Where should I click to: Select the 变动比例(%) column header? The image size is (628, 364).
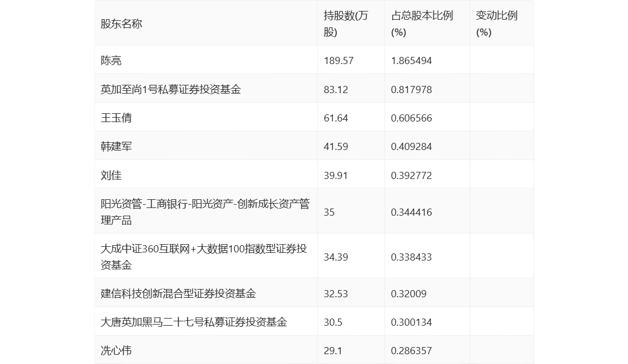click(x=497, y=24)
